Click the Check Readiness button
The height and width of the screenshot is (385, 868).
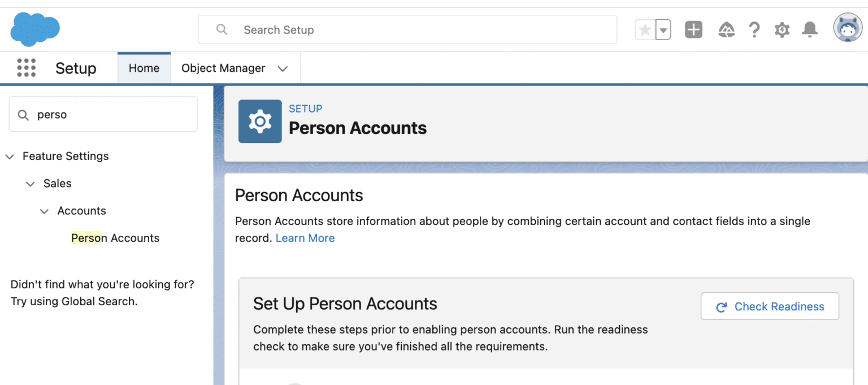coord(770,306)
